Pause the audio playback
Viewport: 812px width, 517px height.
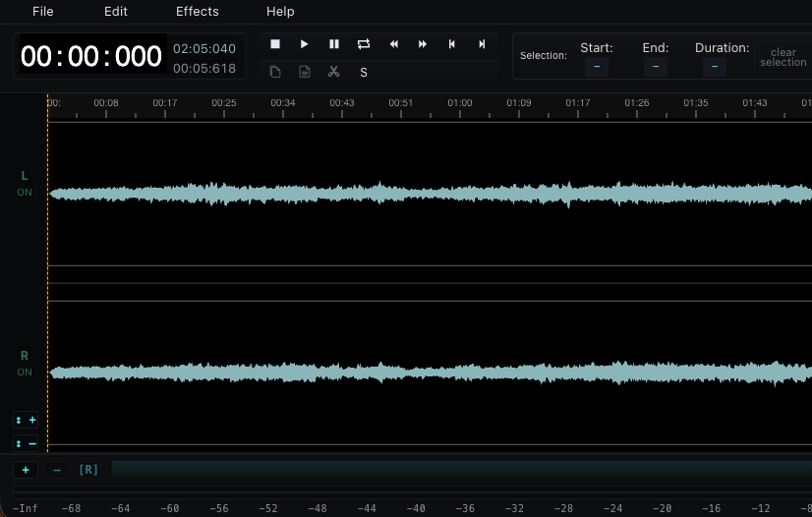click(x=334, y=44)
